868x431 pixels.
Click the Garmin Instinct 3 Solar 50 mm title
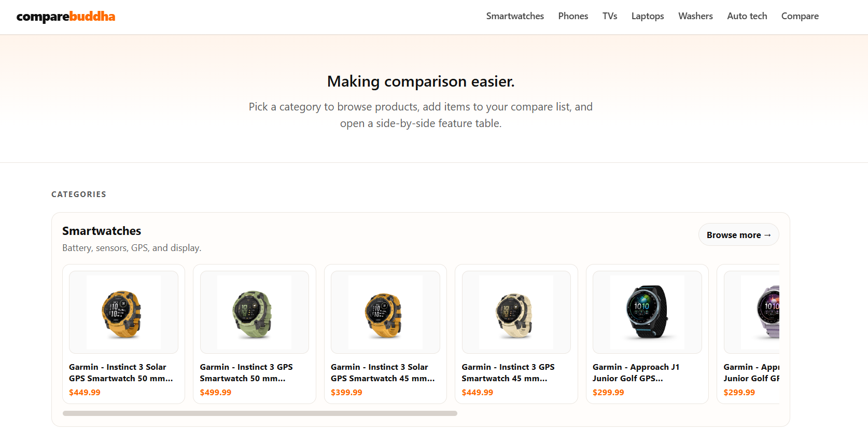tap(121, 372)
